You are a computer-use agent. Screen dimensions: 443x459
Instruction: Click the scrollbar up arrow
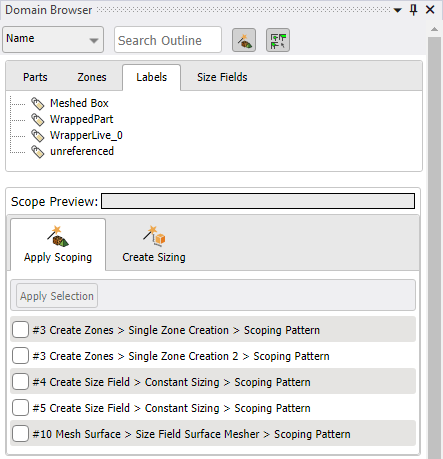(434, 30)
